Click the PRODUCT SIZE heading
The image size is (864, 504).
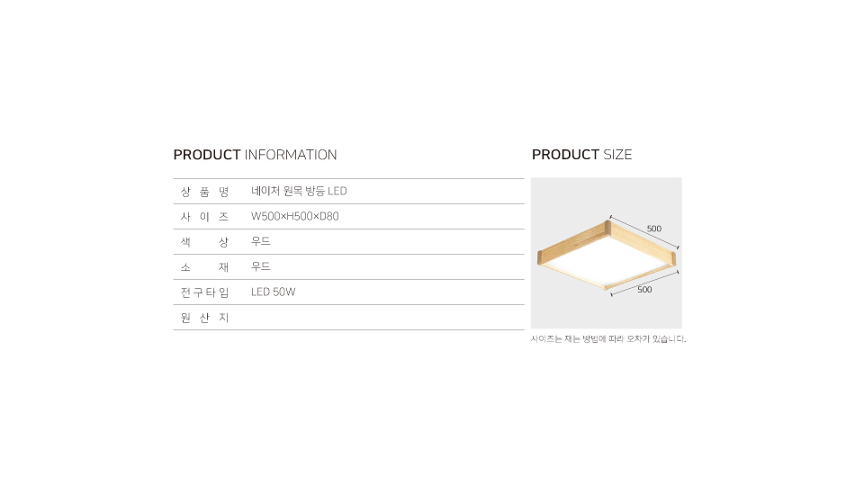tap(581, 155)
